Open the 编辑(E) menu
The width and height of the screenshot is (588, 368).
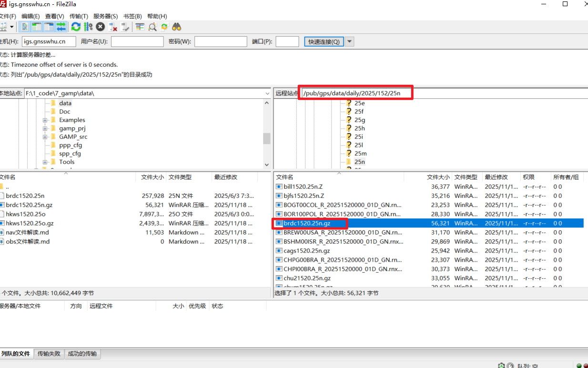30,16
